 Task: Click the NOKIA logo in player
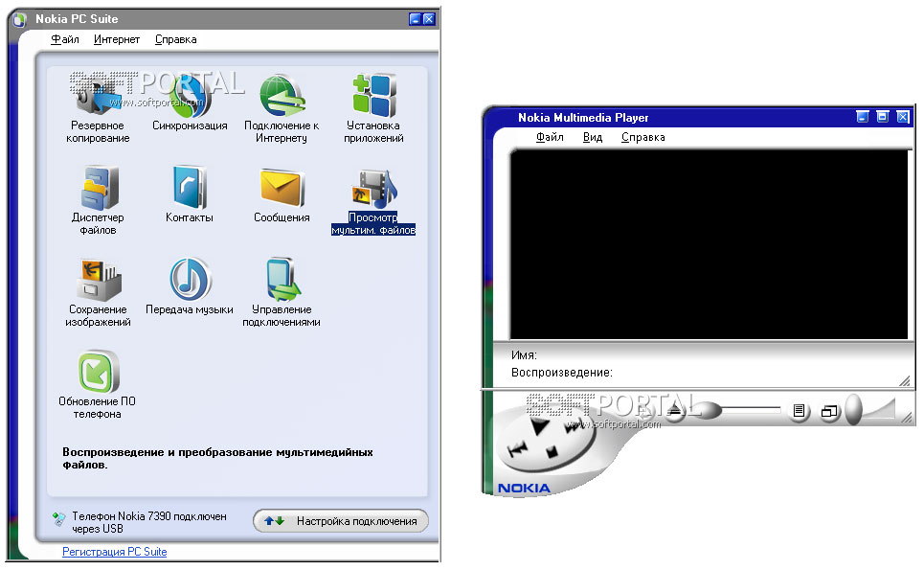(524, 488)
